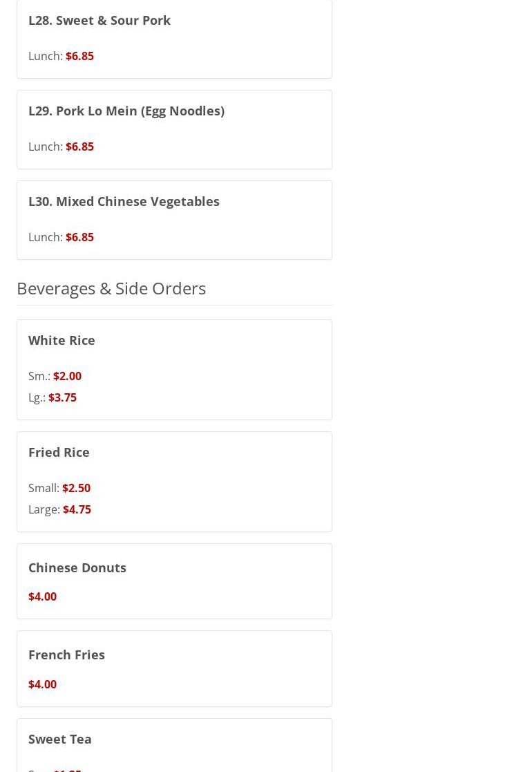This screenshot has height=772, width=532.
Task: Open the Fried Rice menu item
Action: click(x=59, y=452)
